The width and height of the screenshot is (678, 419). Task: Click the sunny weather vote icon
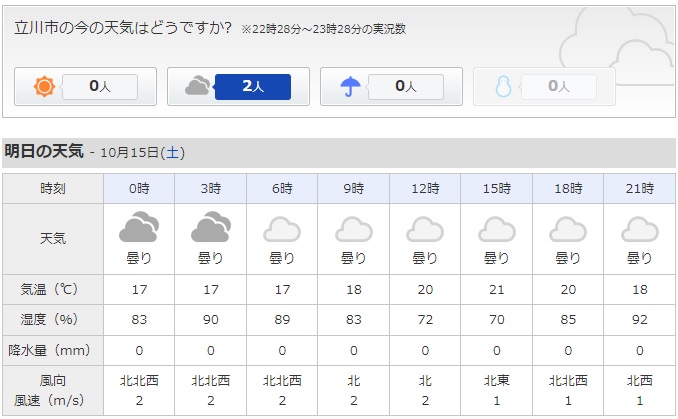[44, 86]
